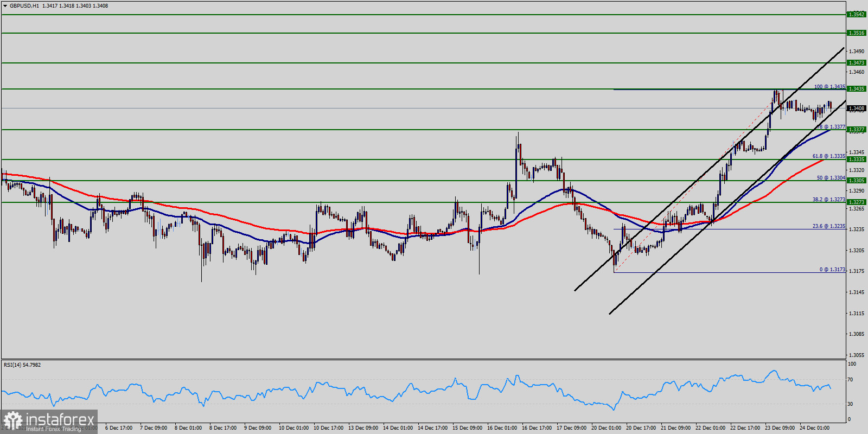Click the time axis label 14 Dec 01:00
The image size is (868, 434).
398,428
